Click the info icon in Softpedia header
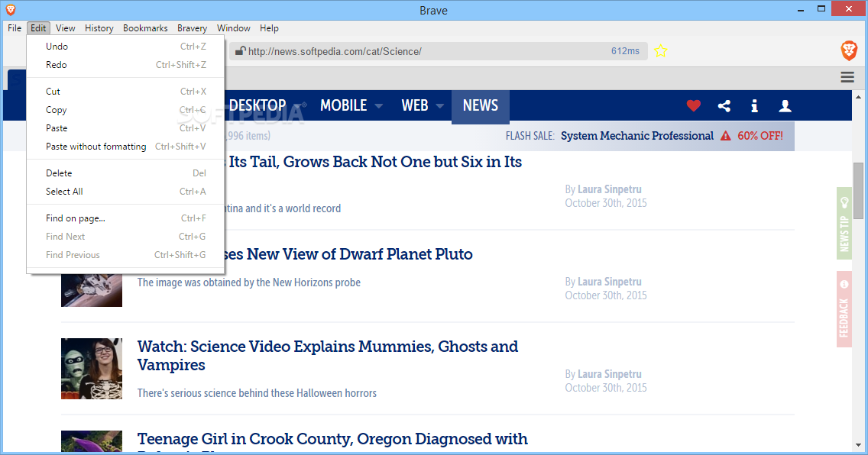Screen dimensions: 868x455 (x=754, y=105)
